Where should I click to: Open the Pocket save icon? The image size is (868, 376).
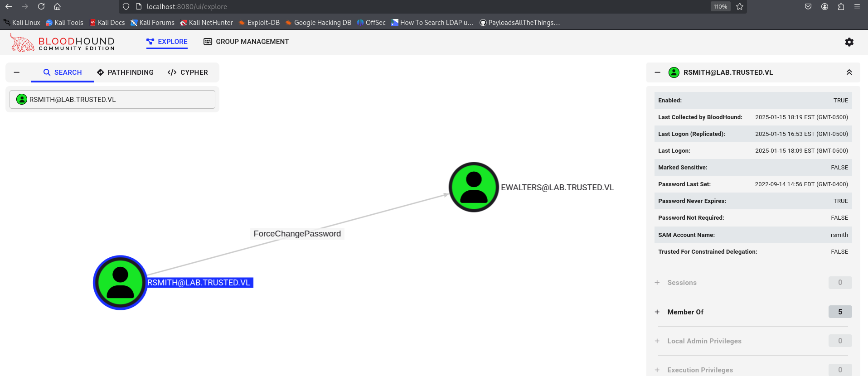click(x=808, y=6)
